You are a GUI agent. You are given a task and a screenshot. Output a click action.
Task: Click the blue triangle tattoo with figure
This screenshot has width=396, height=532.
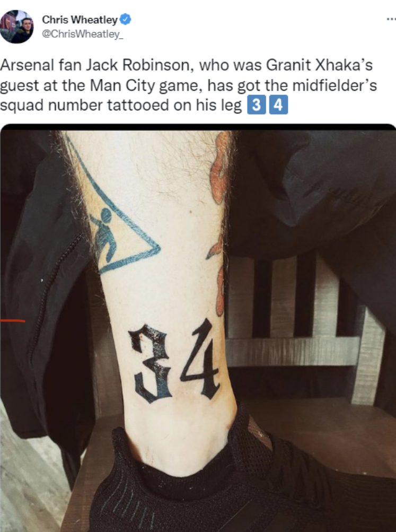click(112, 204)
